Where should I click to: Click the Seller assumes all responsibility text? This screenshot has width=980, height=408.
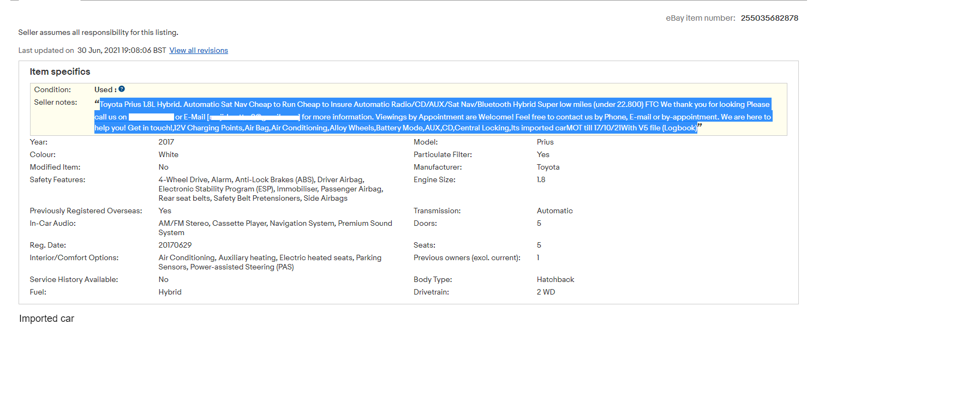click(98, 32)
